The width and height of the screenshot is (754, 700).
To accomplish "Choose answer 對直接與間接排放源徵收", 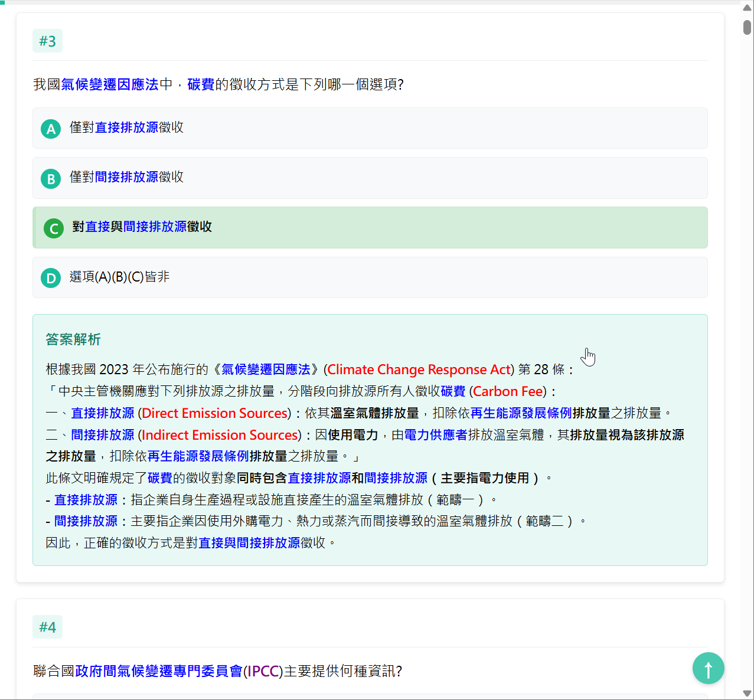I will [370, 227].
